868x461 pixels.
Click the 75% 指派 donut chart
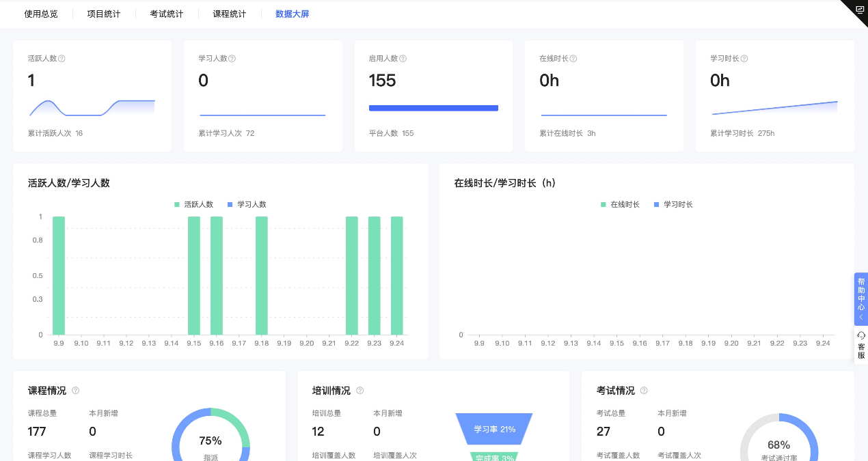click(x=211, y=434)
